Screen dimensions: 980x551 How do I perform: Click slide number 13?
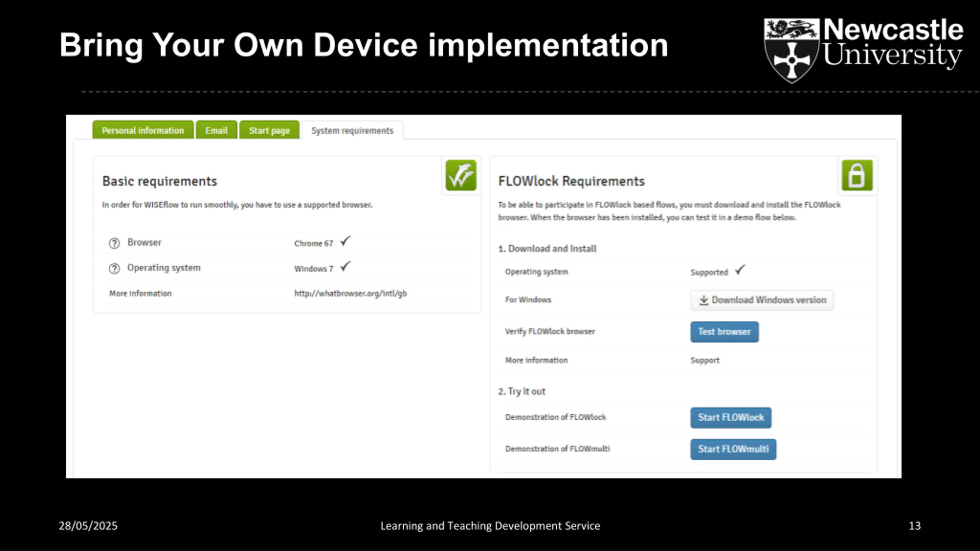(915, 526)
